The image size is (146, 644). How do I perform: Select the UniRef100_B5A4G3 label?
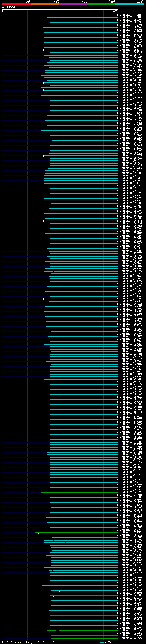[131, 636]
